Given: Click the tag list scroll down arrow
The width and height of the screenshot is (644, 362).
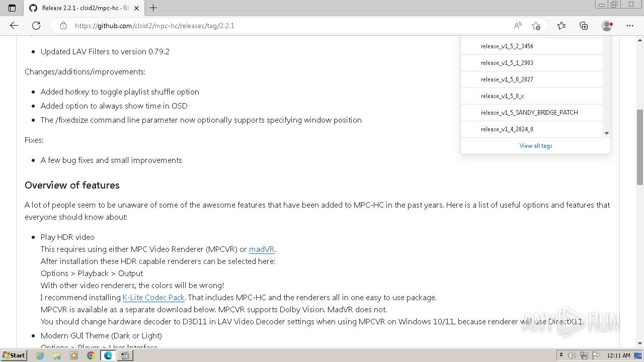Looking at the screenshot, I should pyautogui.click(x=607, y=133).
